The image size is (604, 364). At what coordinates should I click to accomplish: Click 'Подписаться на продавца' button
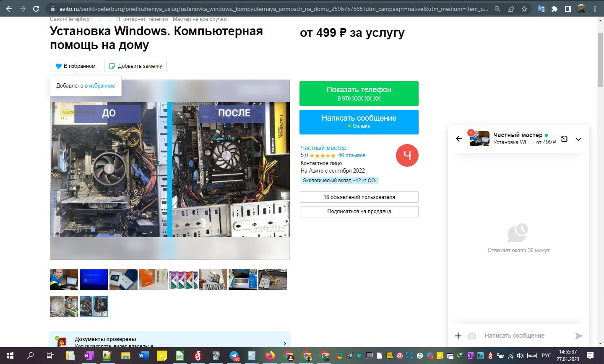pyautogui.click(x=359, y=212)
